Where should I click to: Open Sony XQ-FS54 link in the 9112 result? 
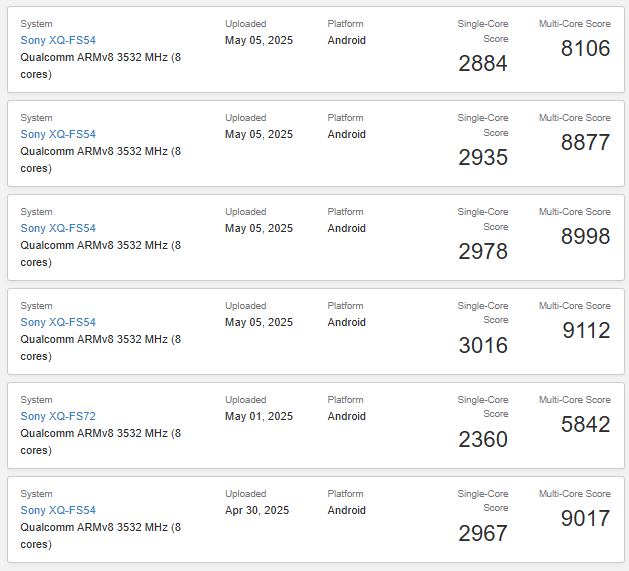pyautogui.click(x=58, y=322)
